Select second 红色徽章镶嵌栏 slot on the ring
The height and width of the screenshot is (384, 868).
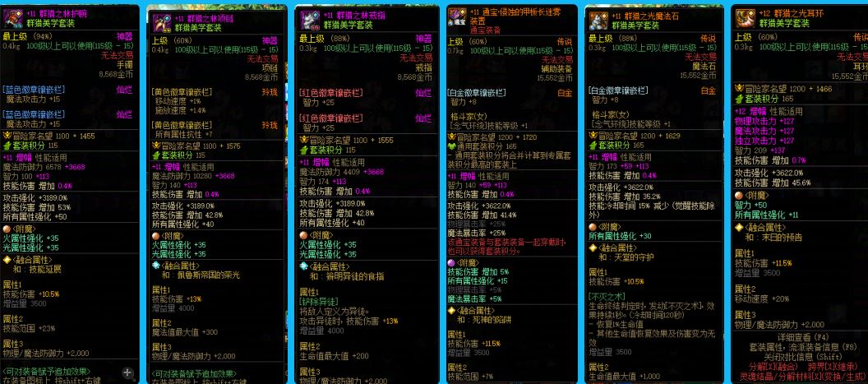(x=331, y=118)
